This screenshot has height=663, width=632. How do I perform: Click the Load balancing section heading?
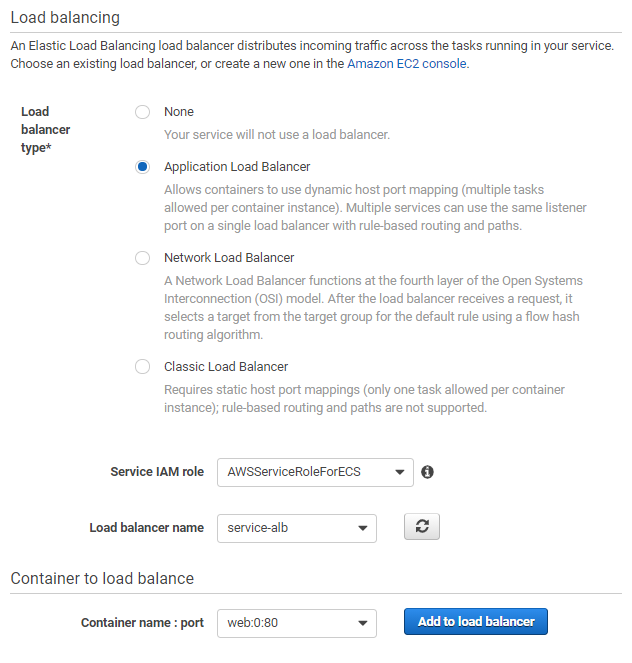[65, 18]
